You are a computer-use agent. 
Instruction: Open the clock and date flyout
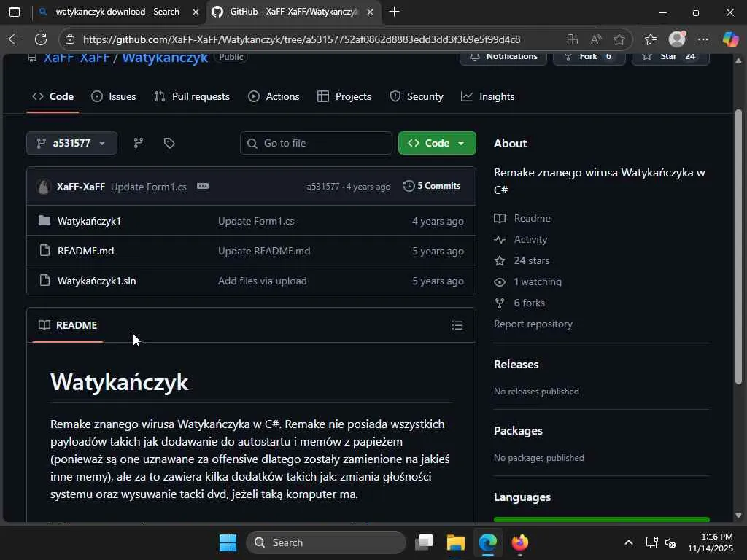tap(711, 542)
